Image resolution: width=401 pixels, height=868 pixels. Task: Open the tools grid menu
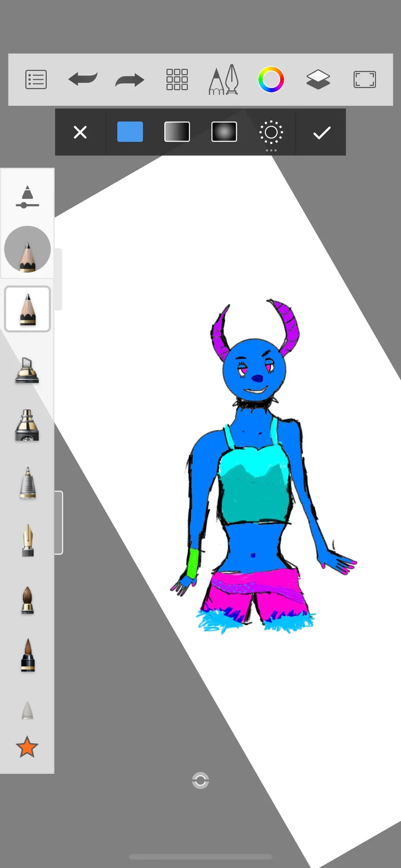(x=177, y=80)
